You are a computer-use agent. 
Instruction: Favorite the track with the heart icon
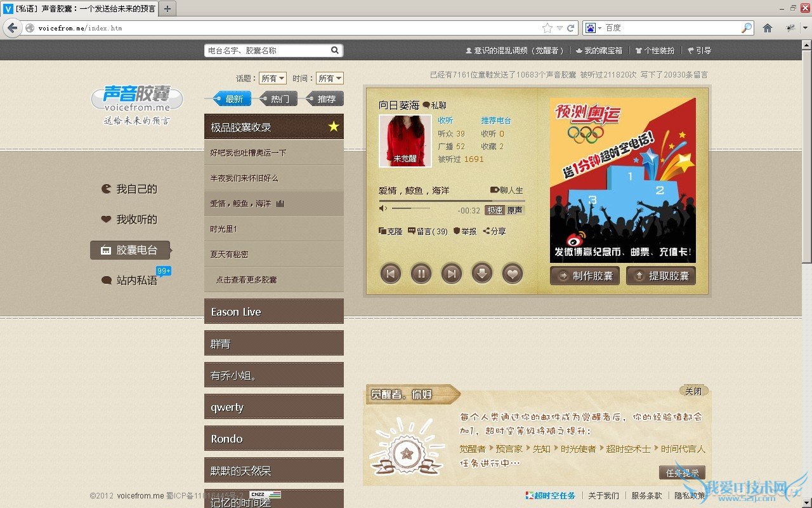click(x=511, y=273)
